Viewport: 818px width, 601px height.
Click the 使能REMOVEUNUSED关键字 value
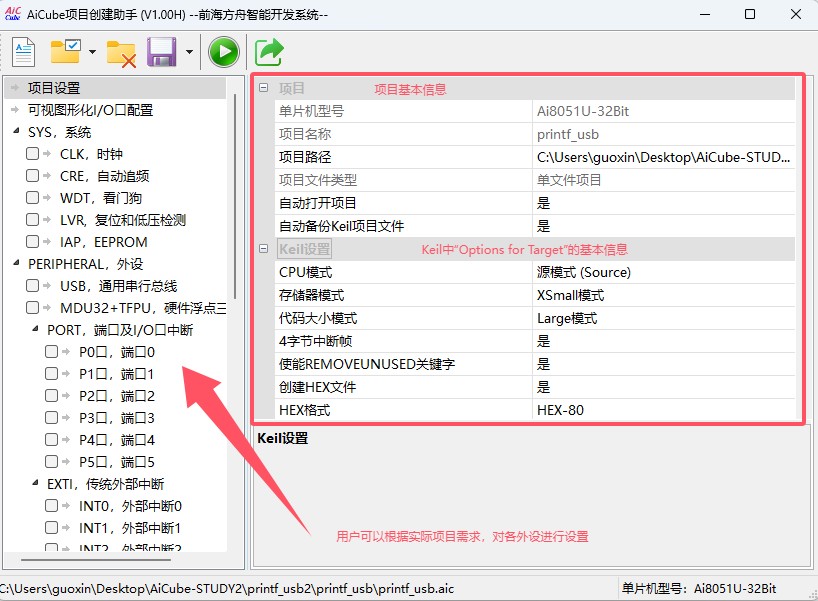pyautogui.click(x=664, y=364)
